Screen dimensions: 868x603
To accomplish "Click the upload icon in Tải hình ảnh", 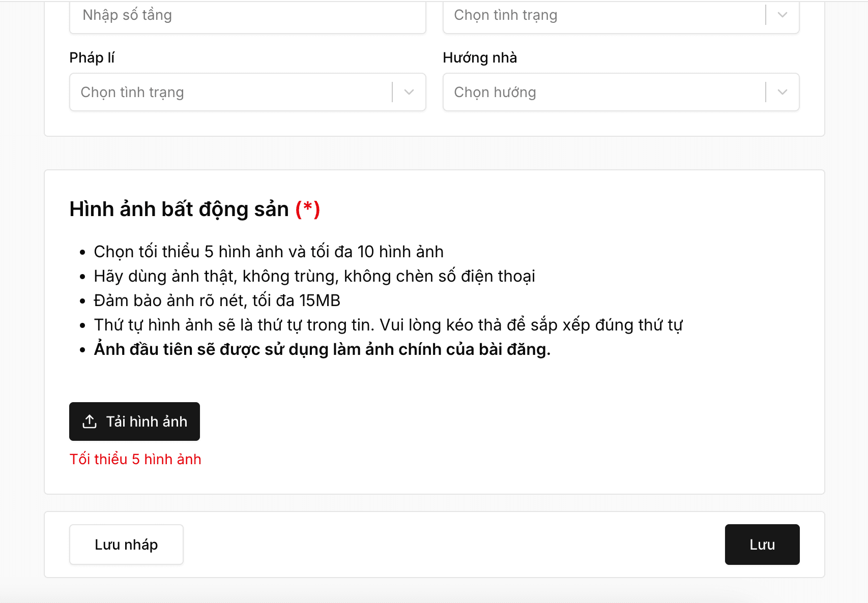I will point(90,421).
